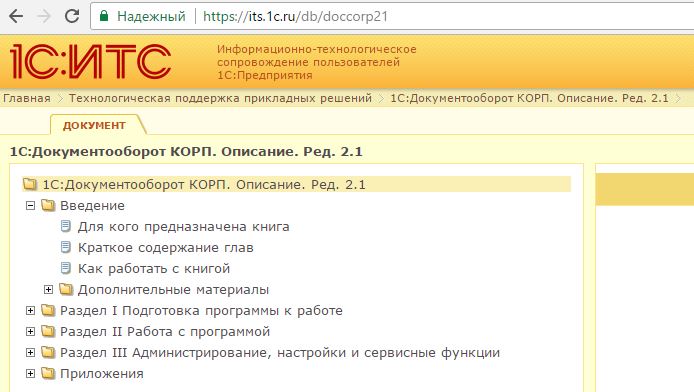
Task: Click document icon next to Для кого предназначена книга
Action: point(66,226)
